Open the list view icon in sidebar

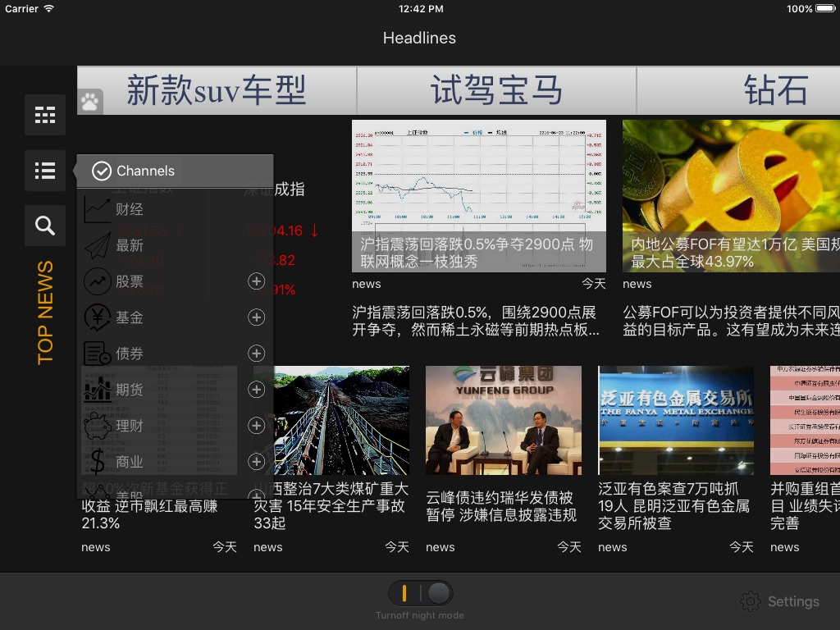45,171
